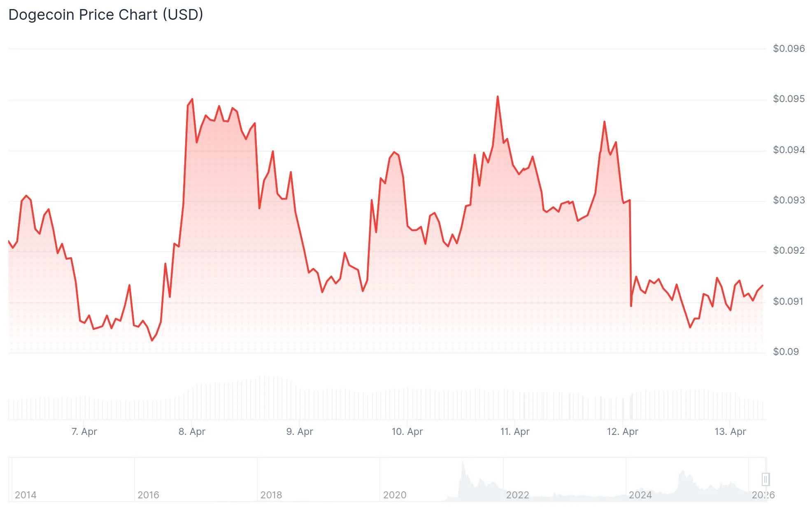Click the $0.09 price axis label
The height and width of the screenshot is (514, 812).
point(786,352)
